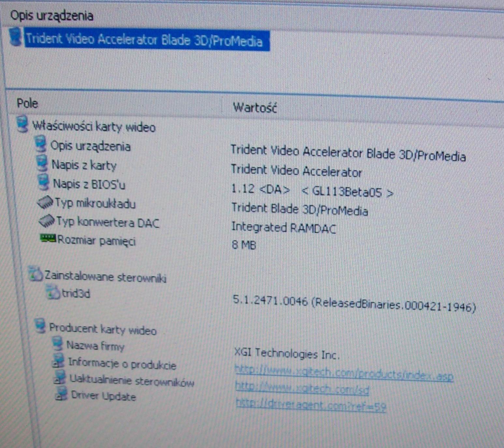Click the Zainstalowane sterowniki group icon
This screenshot has height=448, width=504.
pyautogui.click(x=36, y=274)
